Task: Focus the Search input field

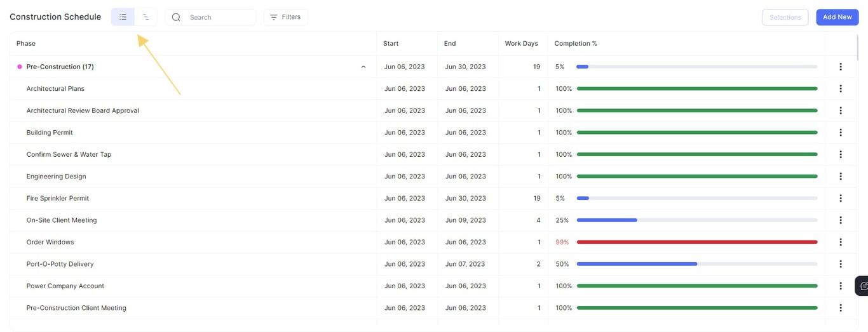Action: point(210,17)
